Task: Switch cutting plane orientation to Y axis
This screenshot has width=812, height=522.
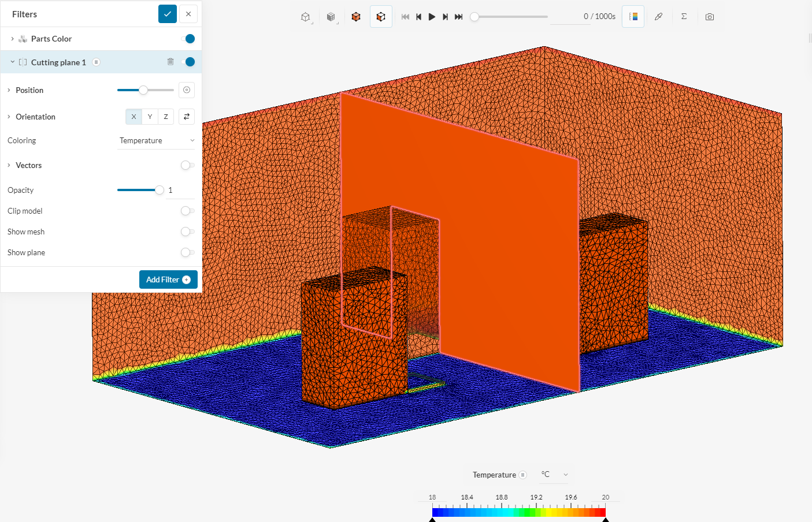Action: coord(150,116)
